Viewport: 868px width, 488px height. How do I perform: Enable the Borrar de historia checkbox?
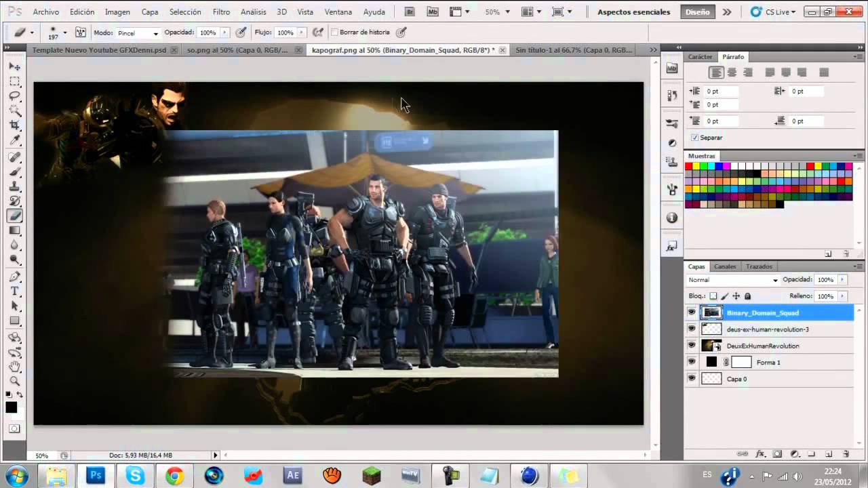point(334,33)
